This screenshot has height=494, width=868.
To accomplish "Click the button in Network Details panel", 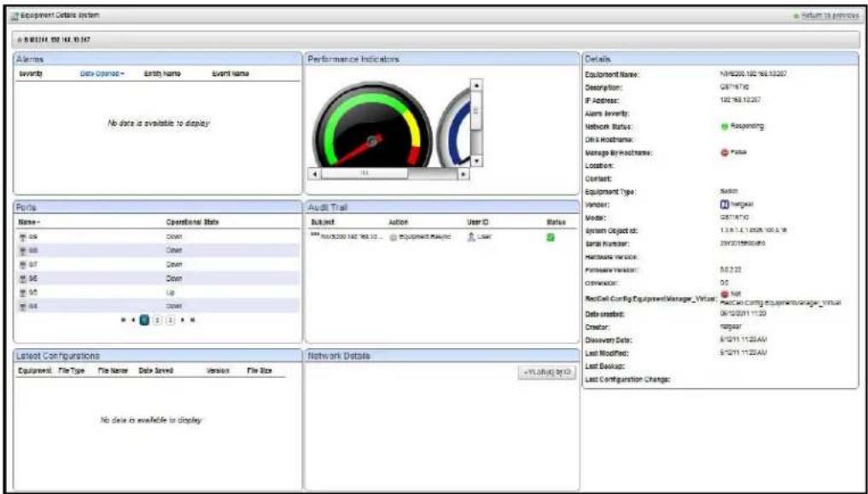I will click(546, 373).
